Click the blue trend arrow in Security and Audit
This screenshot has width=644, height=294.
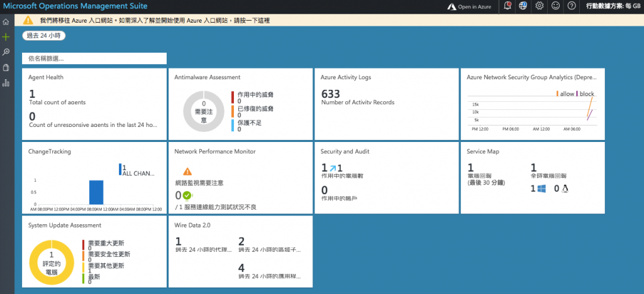coord(332,168)
